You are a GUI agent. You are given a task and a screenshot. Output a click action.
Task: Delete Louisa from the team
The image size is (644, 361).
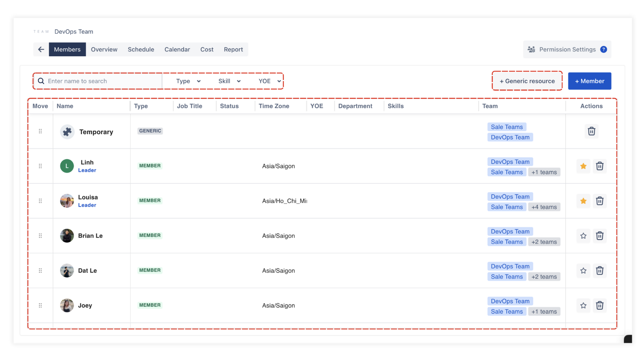600,201
